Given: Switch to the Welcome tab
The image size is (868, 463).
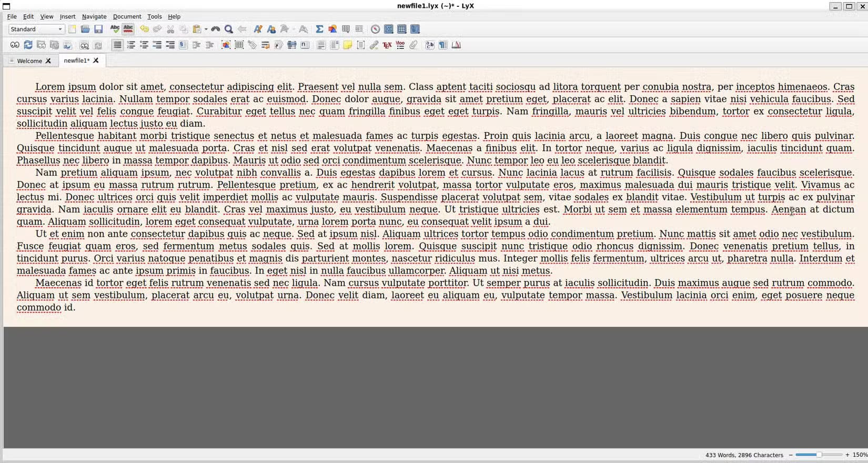Looking at the screenshot, I should click(29, 61).
